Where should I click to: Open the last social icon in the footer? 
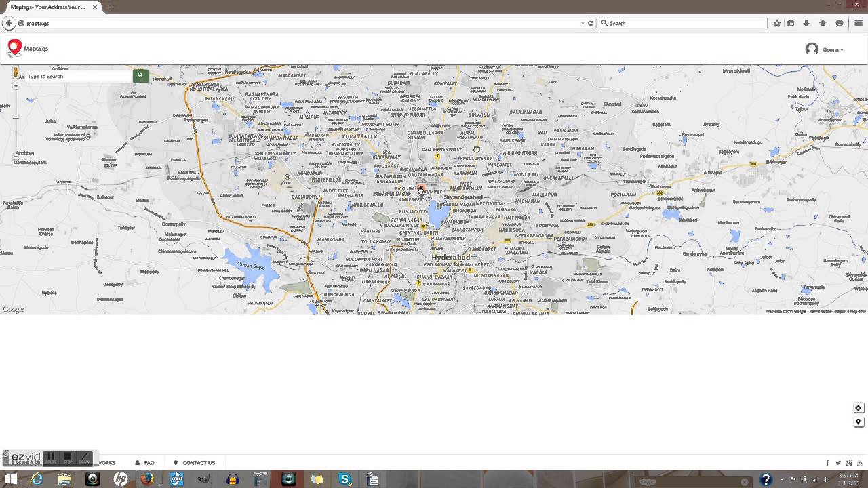[859, 463]
